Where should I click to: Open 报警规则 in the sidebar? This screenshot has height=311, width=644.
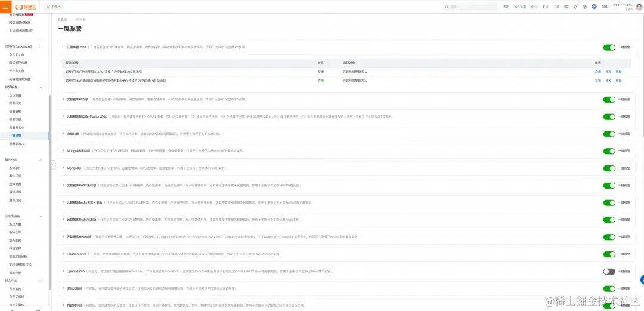pyautogui.click(x=15, y=119)
